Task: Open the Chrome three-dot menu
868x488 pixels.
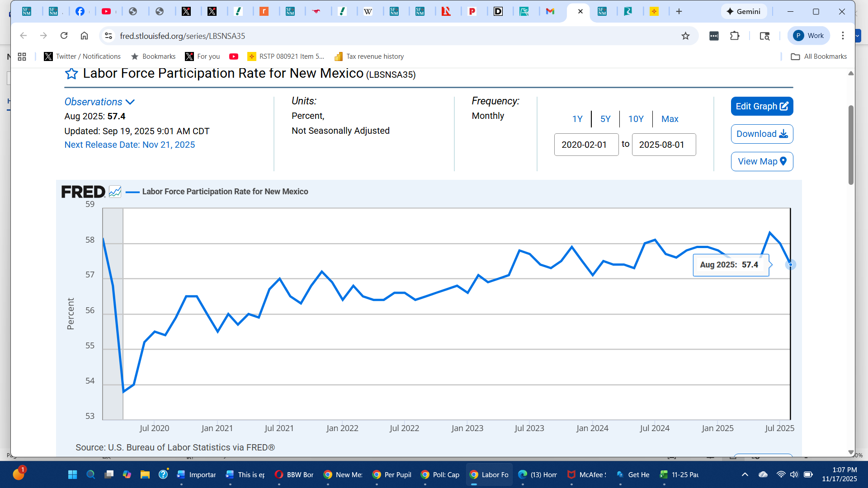Action: click(x=843, y=36)
